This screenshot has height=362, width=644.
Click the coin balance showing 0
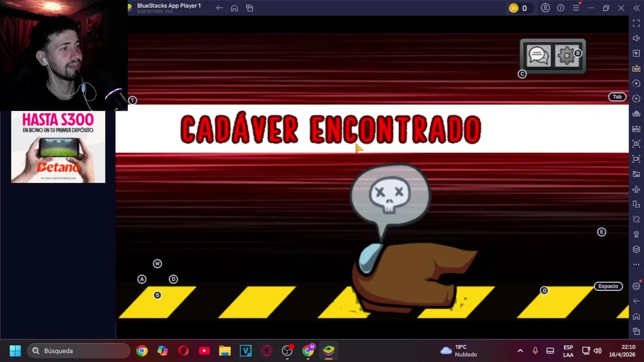point(518,8)
